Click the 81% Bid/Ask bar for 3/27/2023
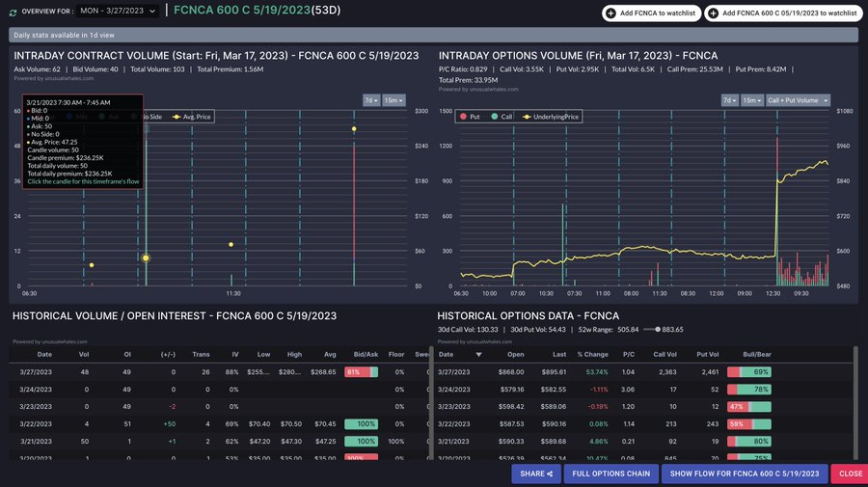 (x=361, y=372)
